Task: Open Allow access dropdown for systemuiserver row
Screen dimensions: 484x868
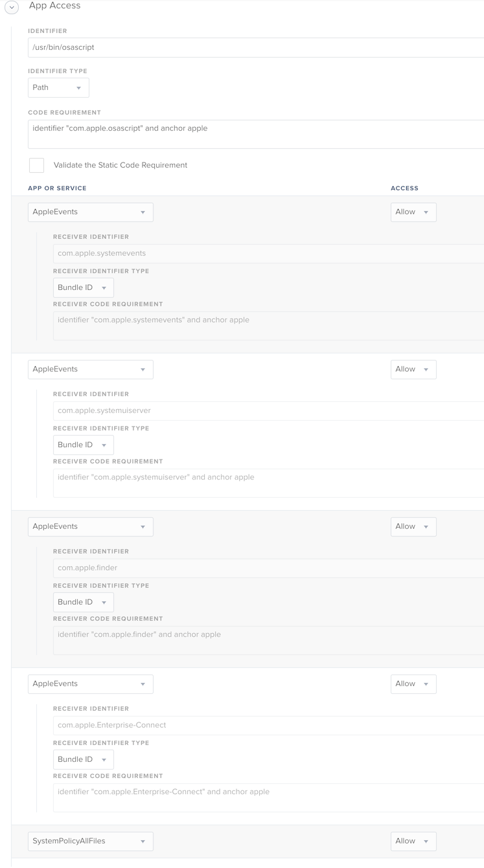Action: point(413,370)
